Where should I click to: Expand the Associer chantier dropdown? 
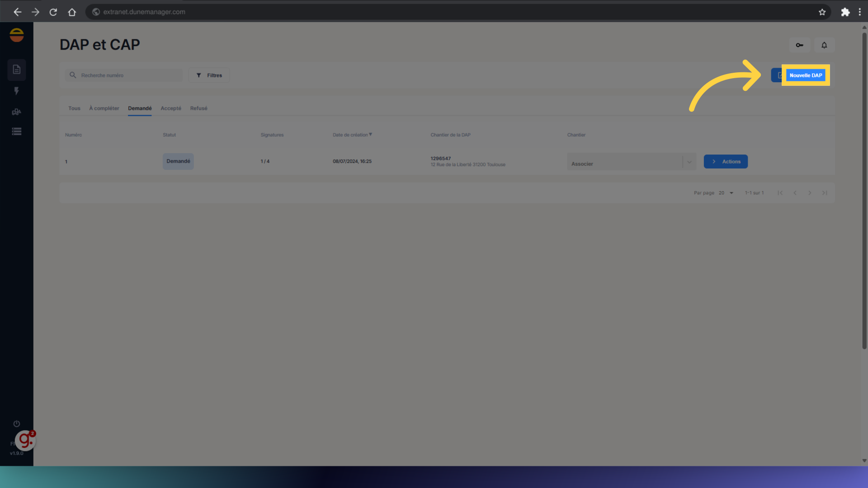[x=689, y=162]
